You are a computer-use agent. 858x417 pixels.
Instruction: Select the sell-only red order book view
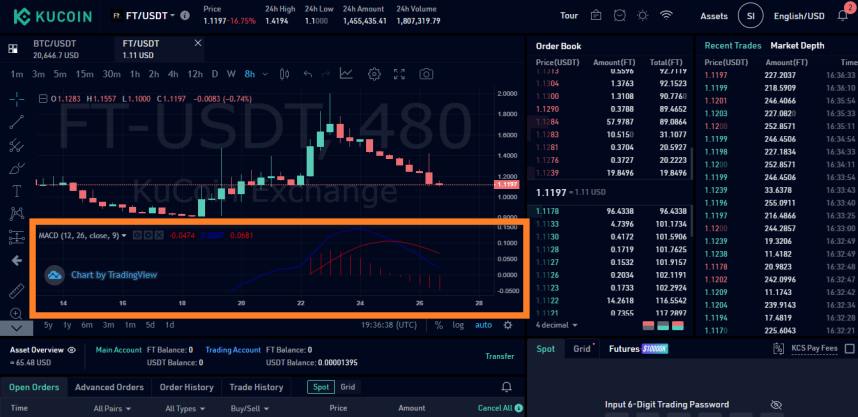[648, 326]
